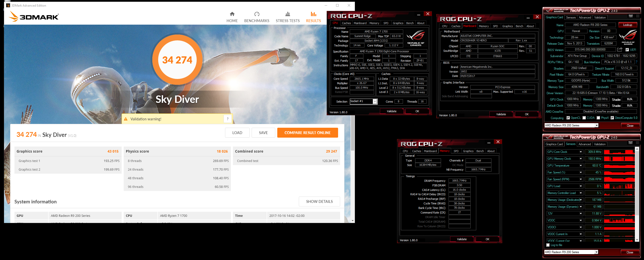Click GPU-Z Sensors scroll down arrow
Image resolution: width=644 pixels, height=260 pixels.
point(637,239)
